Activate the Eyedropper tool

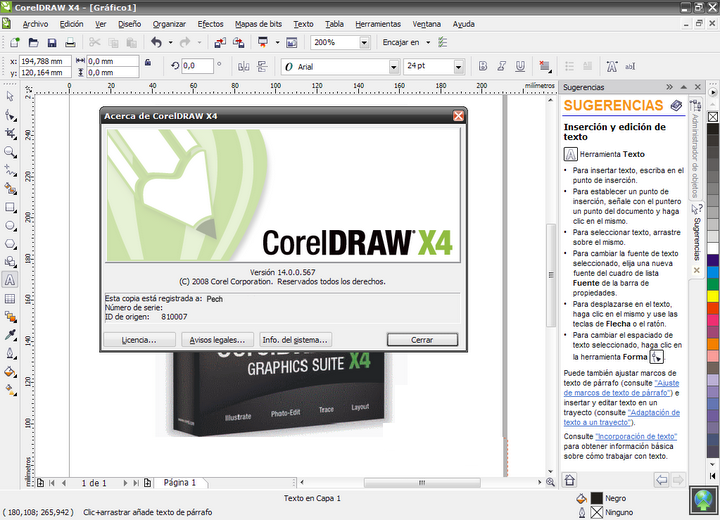10,334
